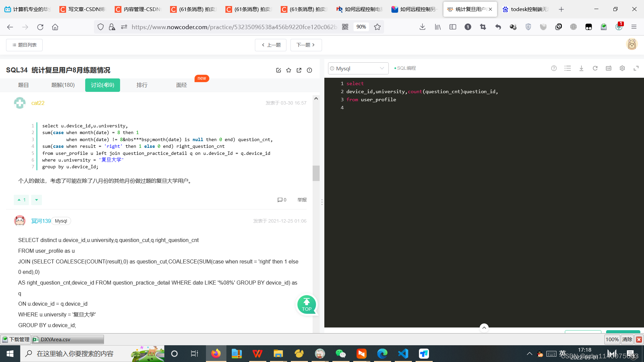Viewport: 644px width, 362px height.
Task: Click the editor calendar-style toolbar icon
Action: tap(608, 68)
